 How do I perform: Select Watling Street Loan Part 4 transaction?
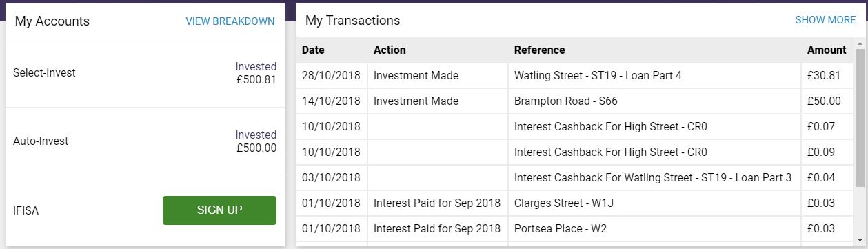click(x=575, y=76)
